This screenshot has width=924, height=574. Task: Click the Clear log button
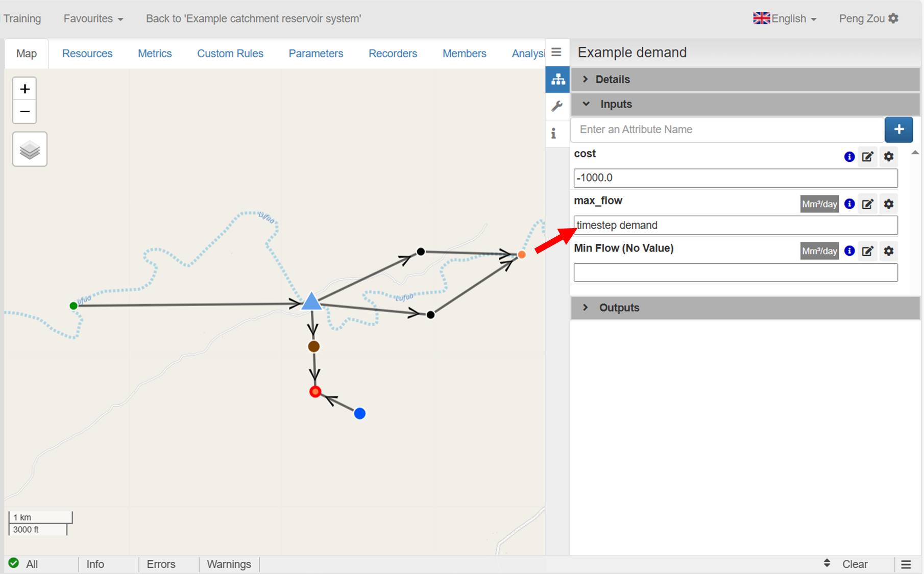point(855,564)
